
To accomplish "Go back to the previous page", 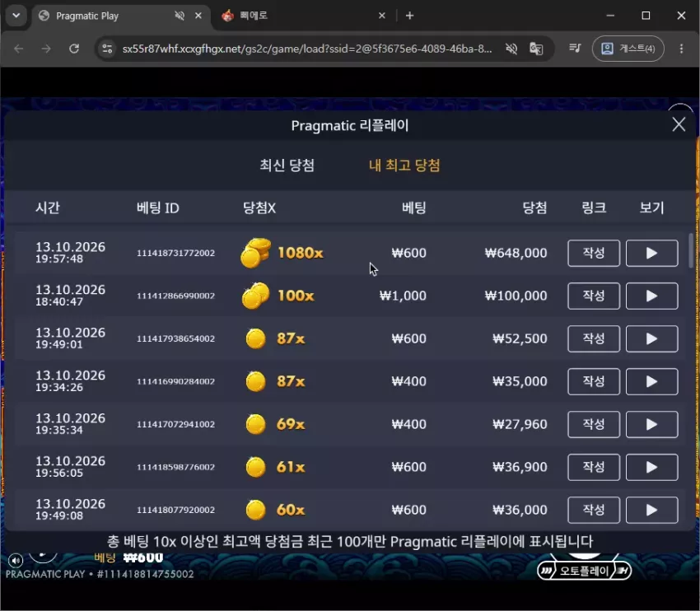I will (19, 49).
